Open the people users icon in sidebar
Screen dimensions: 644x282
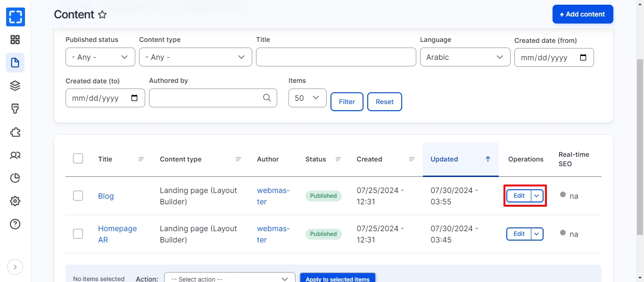point(15,155)
